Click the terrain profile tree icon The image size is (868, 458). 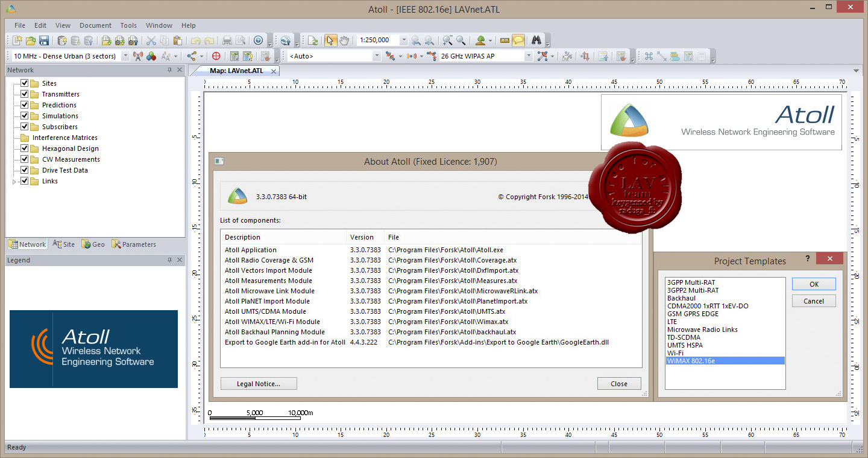point(480,40)
